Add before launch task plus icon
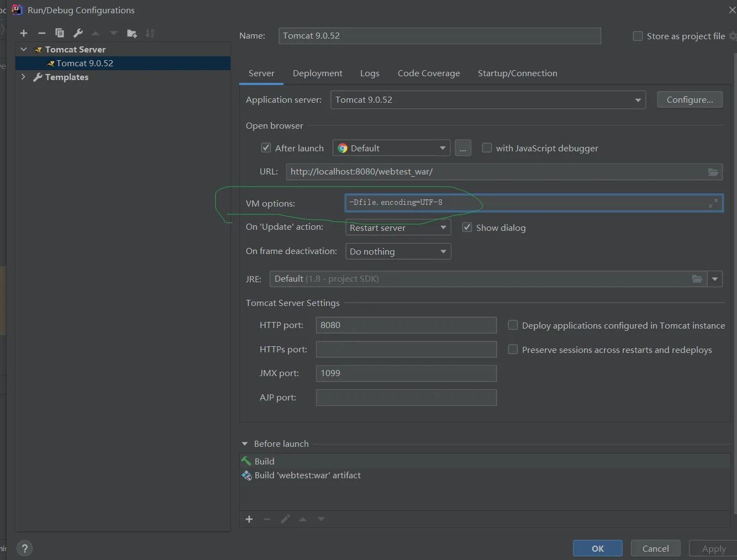The height and width of the screenshot is (560, 737). coord(249,519)
